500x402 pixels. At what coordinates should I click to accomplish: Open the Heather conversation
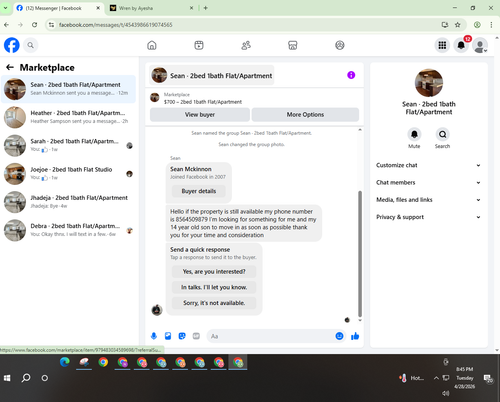click(68, 117)
